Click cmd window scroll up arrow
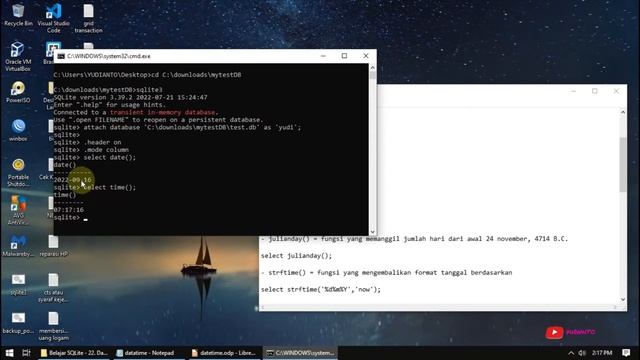Screen dimensions: 640x360 tap(372, 67)
